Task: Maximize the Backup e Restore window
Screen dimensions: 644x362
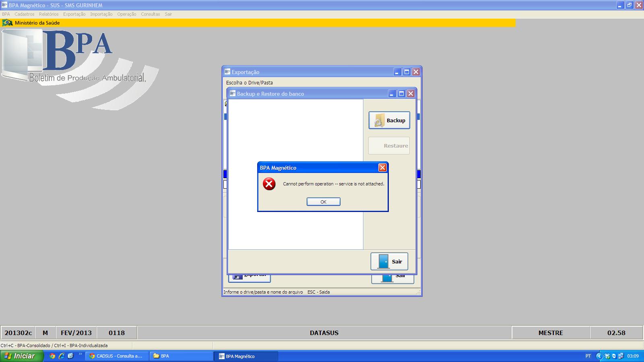Action: point(401,94)
